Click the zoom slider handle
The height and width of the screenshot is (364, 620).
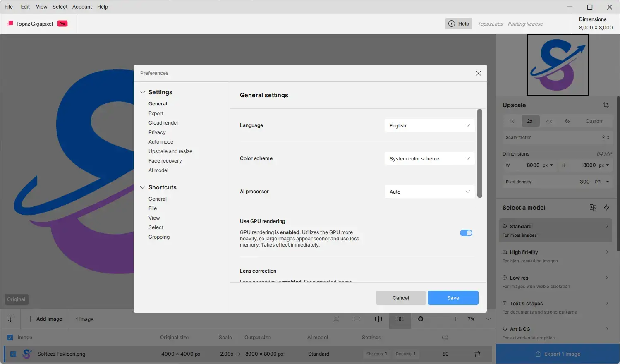click(421, 319)
